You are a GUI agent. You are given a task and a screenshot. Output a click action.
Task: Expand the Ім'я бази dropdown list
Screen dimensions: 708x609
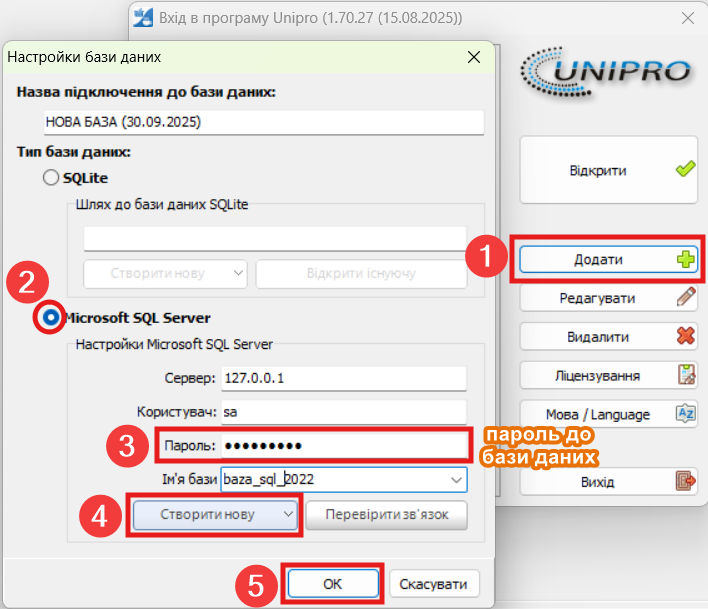tap(457, 480)
